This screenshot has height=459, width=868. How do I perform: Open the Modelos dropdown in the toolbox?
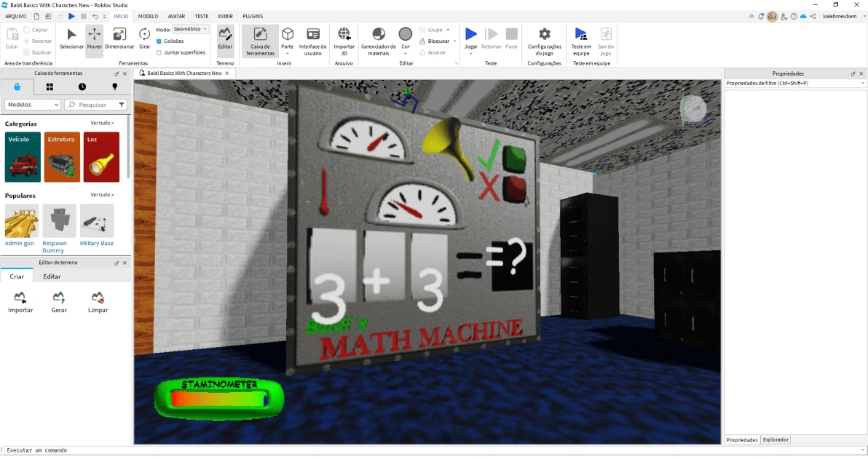[32, 104]
